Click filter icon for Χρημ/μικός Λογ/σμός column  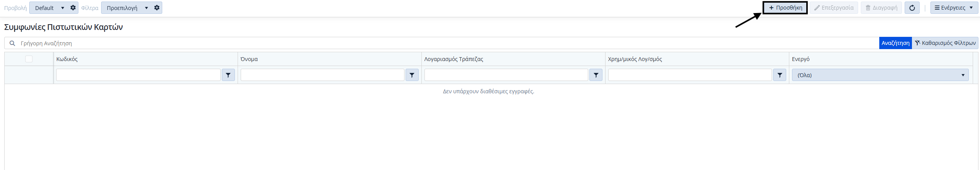780,75
